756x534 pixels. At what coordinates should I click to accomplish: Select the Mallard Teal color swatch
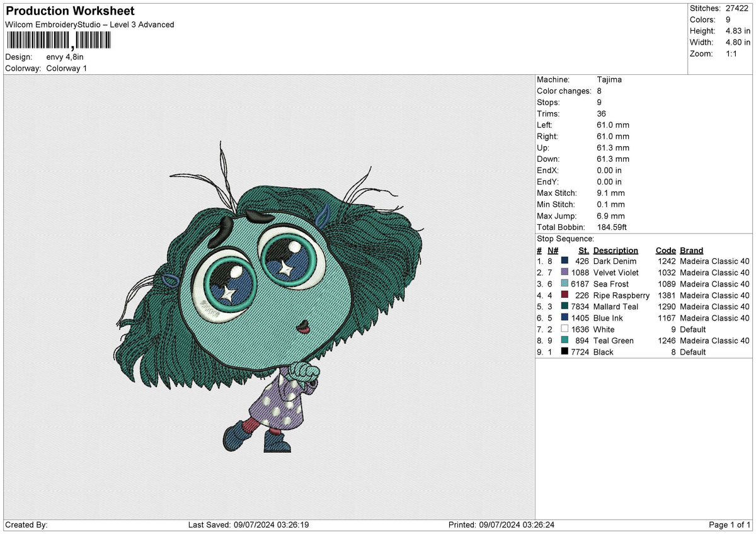click(564, 306)
